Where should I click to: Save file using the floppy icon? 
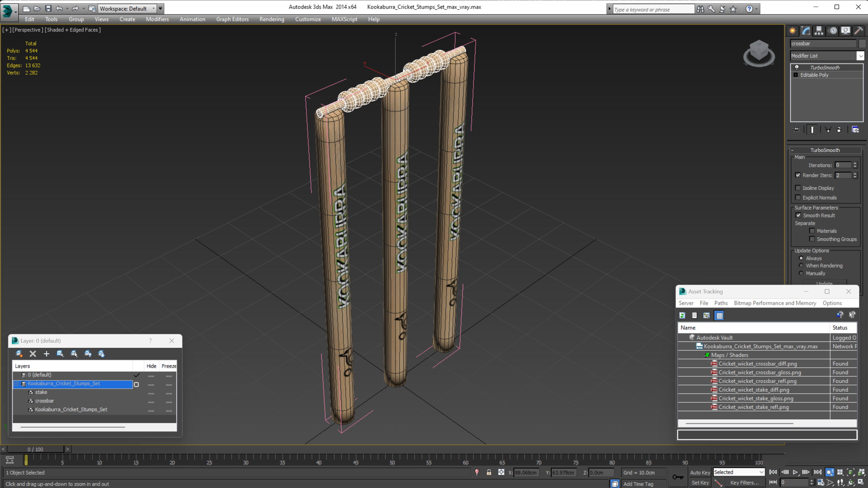click(x=48, y=9)
